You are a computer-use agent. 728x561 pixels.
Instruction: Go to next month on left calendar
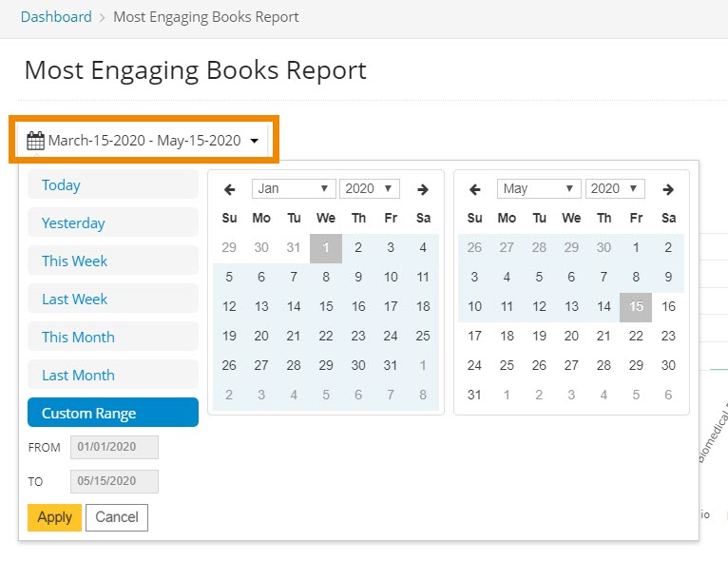[x=423, y=189]
